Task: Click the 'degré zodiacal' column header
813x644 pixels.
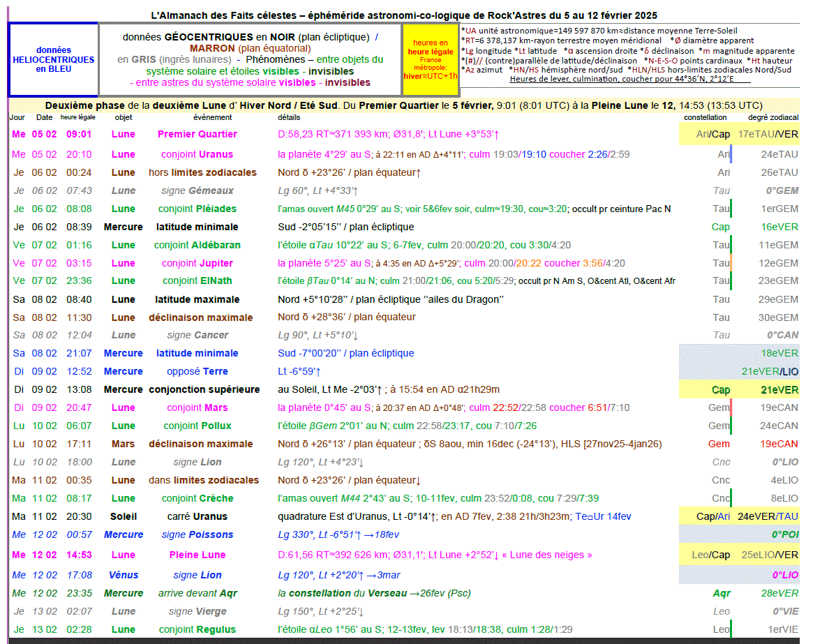Action: [773, 117]
